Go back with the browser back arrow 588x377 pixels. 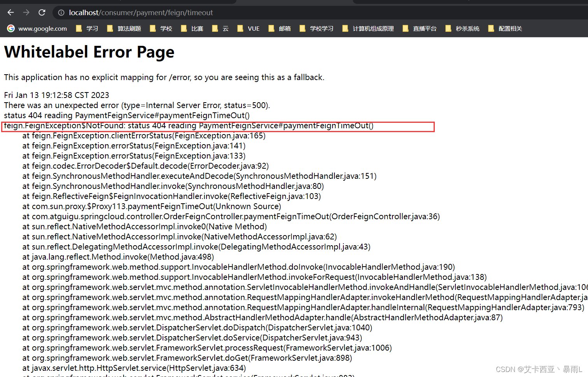point(10,12)
